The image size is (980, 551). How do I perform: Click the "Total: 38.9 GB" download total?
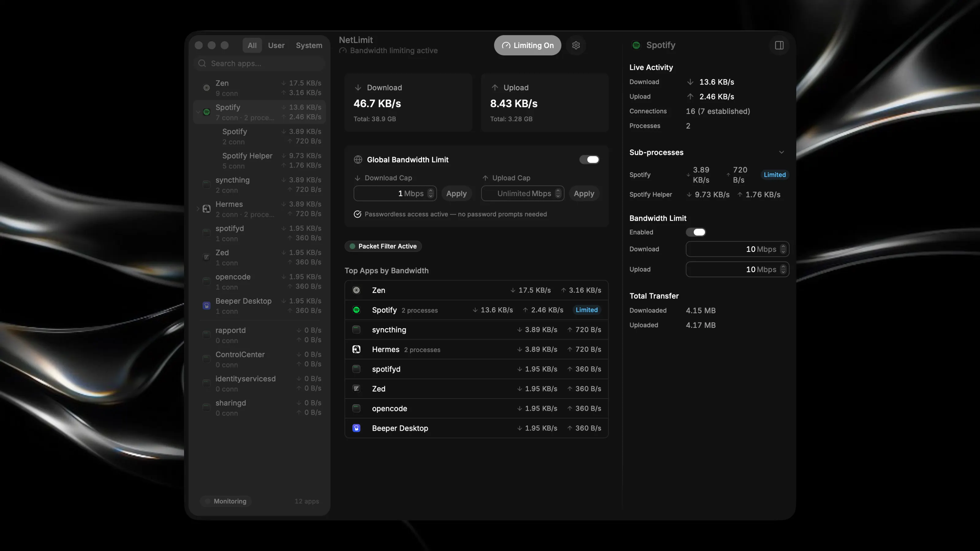pyautogui.click(x=375, y=119)
